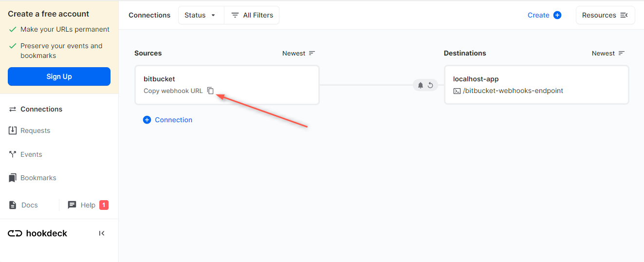Collapse the sidebar with the arrow icon
Viewport: 644px width, 262px height.
click(x=102, y=233)
